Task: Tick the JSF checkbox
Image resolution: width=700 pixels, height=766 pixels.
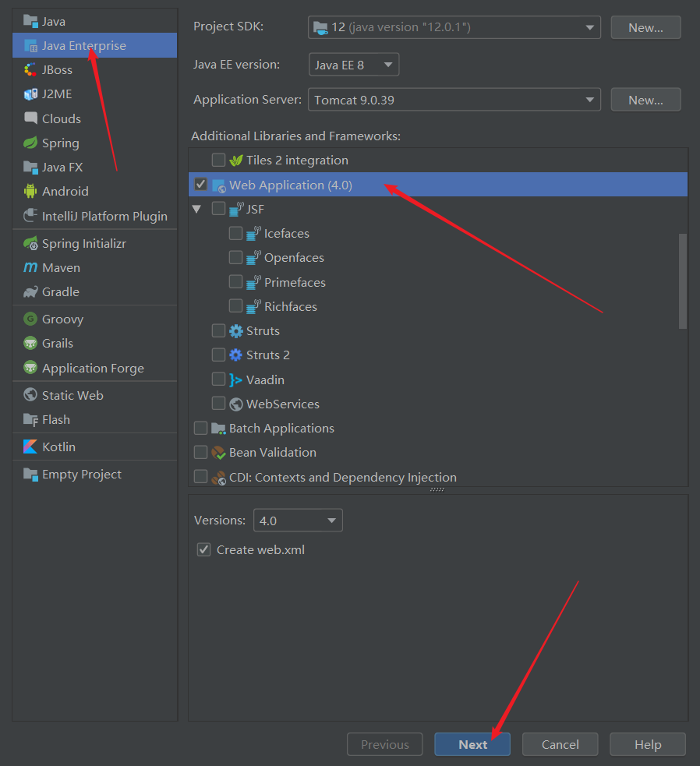Action: (218, 209)
